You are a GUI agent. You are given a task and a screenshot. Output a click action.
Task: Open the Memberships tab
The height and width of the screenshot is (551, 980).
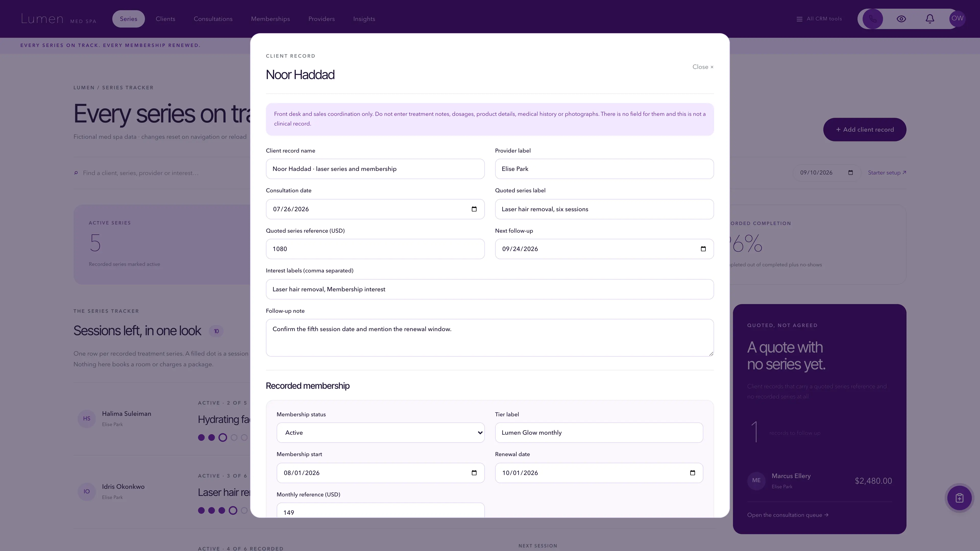271,19
